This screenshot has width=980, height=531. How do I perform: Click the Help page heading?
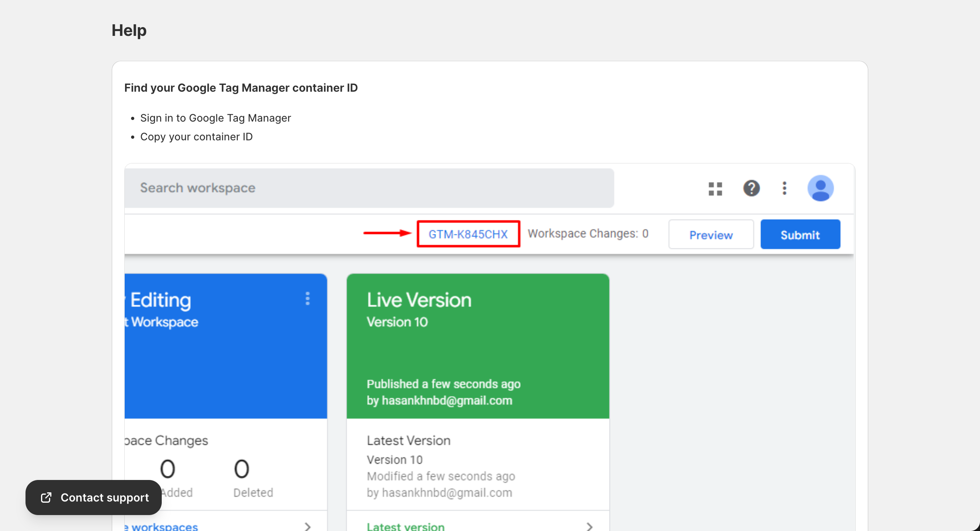129,30
